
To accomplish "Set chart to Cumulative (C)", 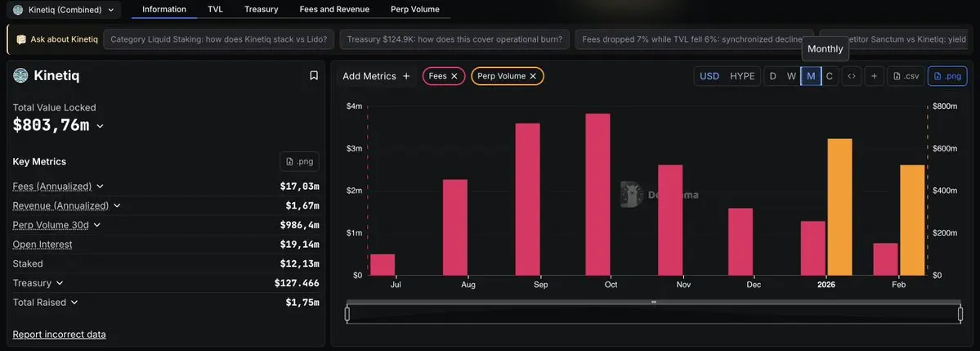I will pyautogui.click(x=830, y=76).
